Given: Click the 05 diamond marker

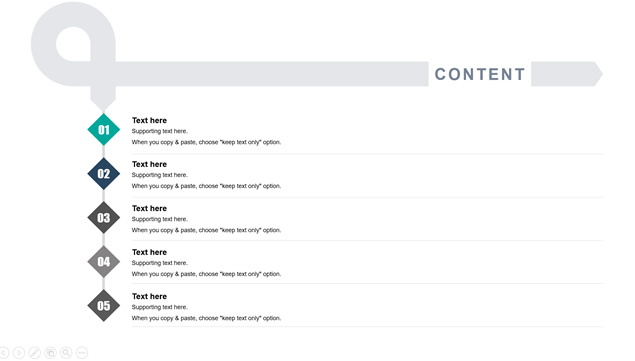Looking at the screenshot, I should [104, 305].
